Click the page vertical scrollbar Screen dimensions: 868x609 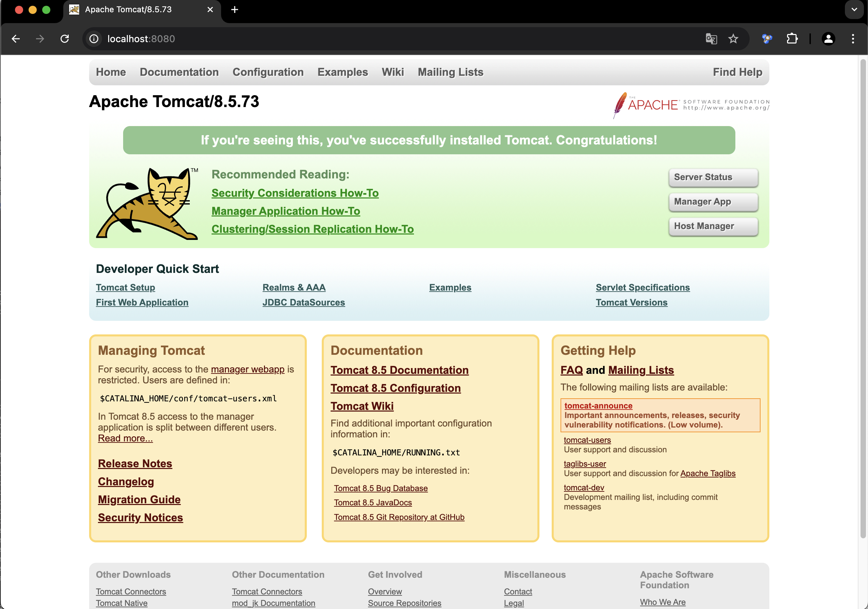863,298
